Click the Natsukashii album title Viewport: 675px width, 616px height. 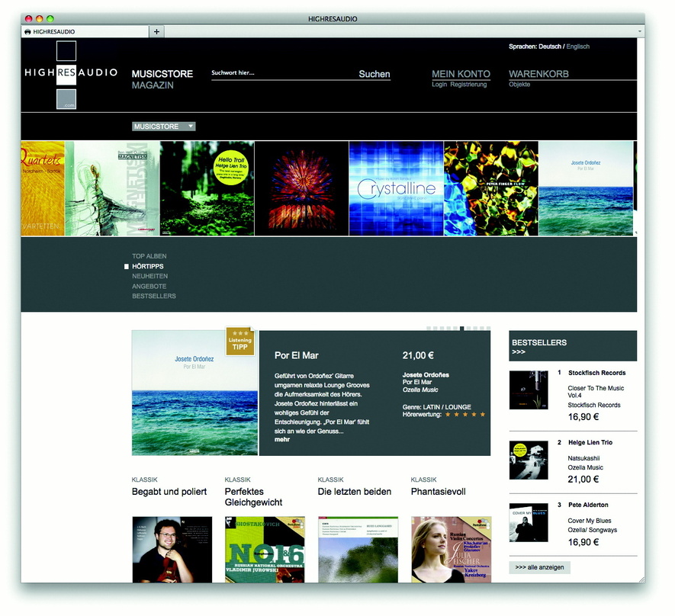(x=583, y=458)
